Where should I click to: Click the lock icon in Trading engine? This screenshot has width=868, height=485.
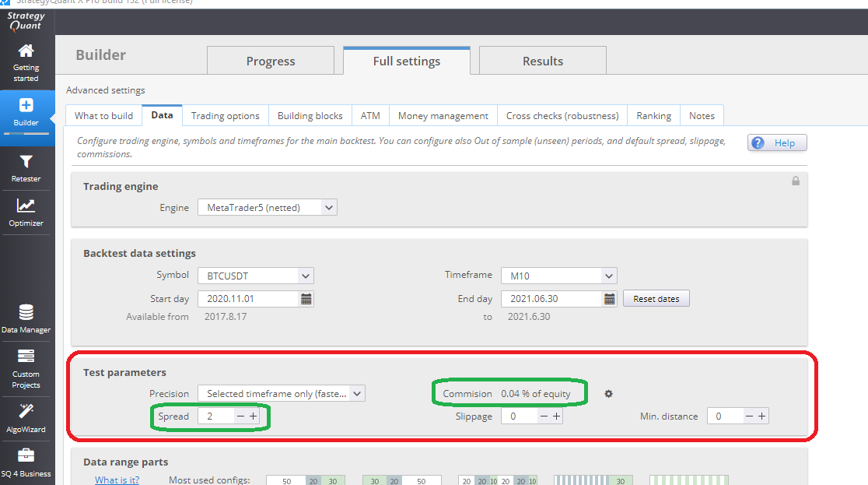click(x=796, y=181)
